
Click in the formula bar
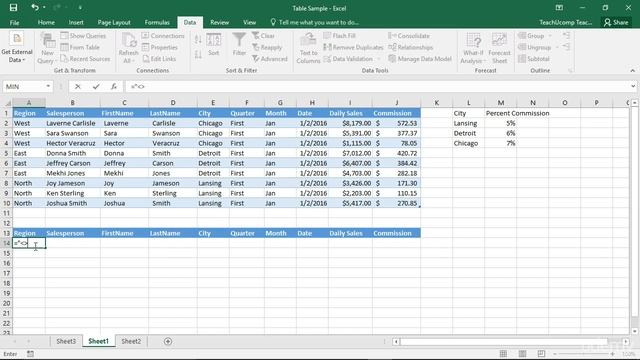point(378,87)
